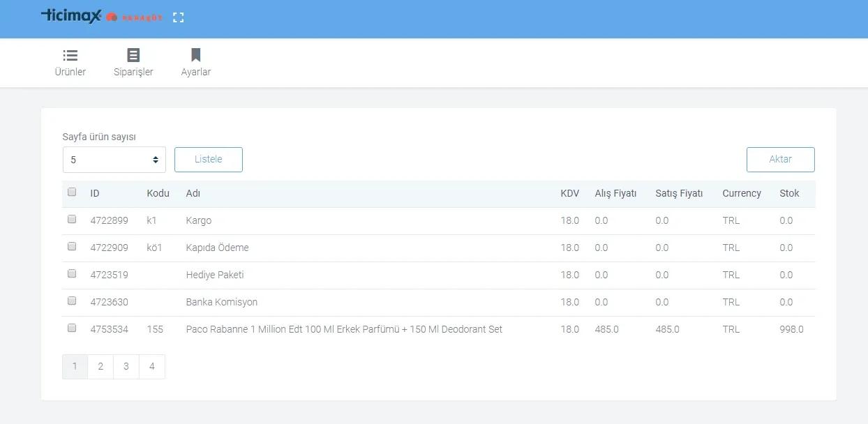This screenshot has height=424, width=868.
Task: Select the Hediye Paketi row checkbox
Action: (x=72, y=274)
